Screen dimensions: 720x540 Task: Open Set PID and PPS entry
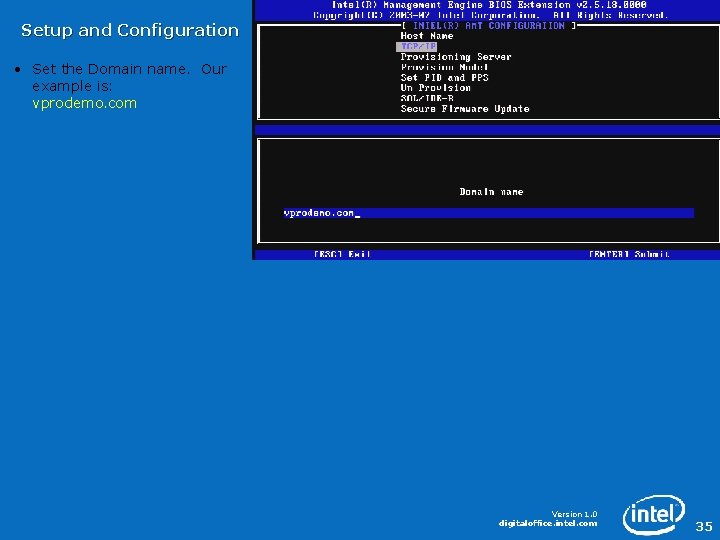click(444, 78)
